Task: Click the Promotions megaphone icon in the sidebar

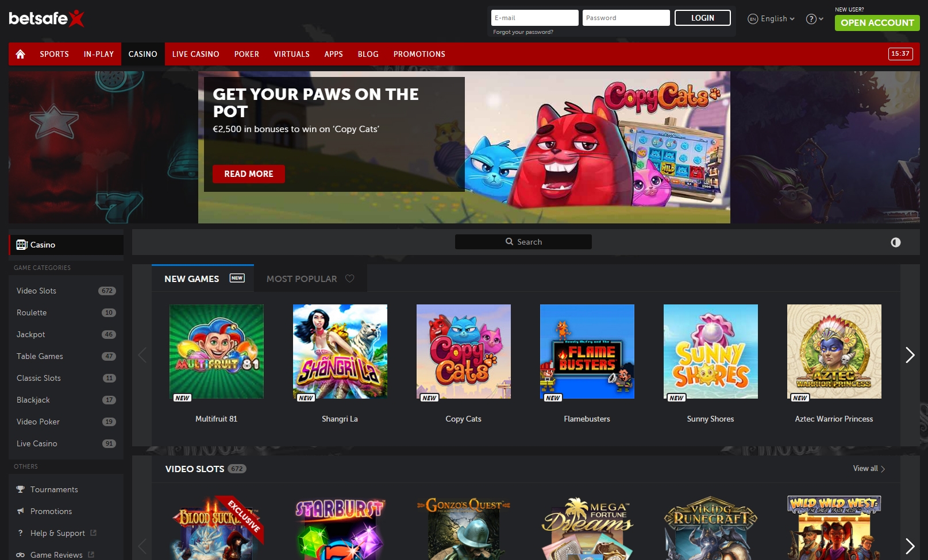Action: (21, 511)
